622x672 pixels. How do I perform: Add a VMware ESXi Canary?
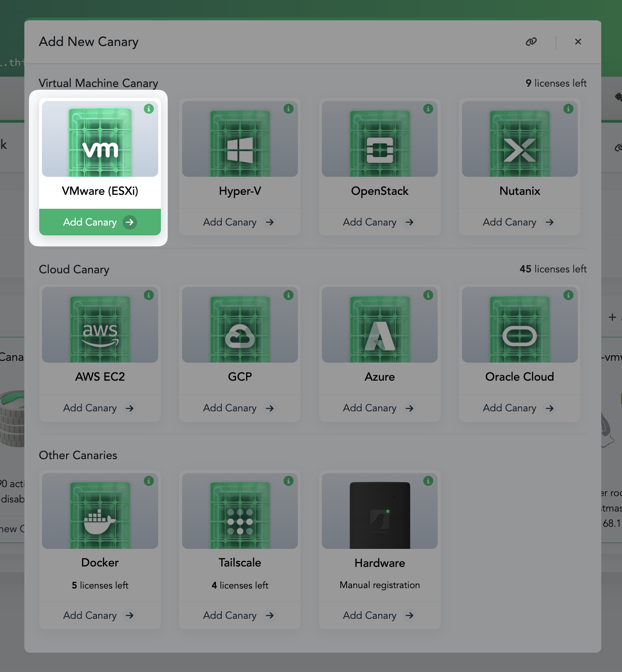coord(100,222)
